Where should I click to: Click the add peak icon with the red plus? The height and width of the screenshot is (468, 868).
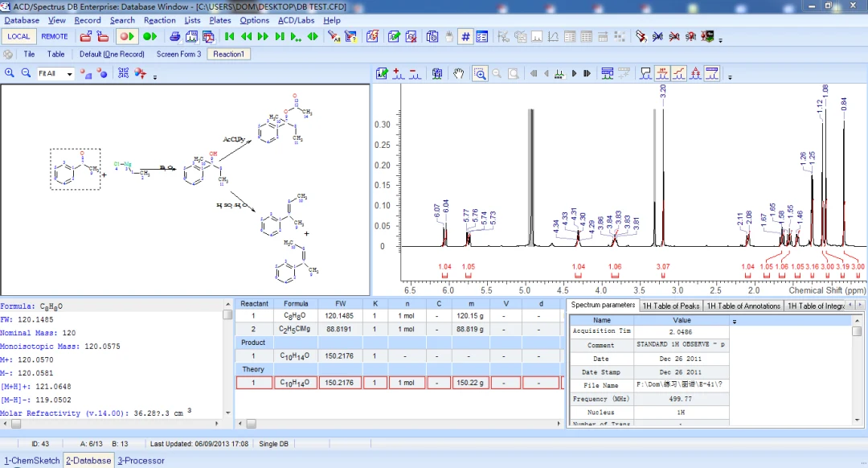(x=398, y=74)
